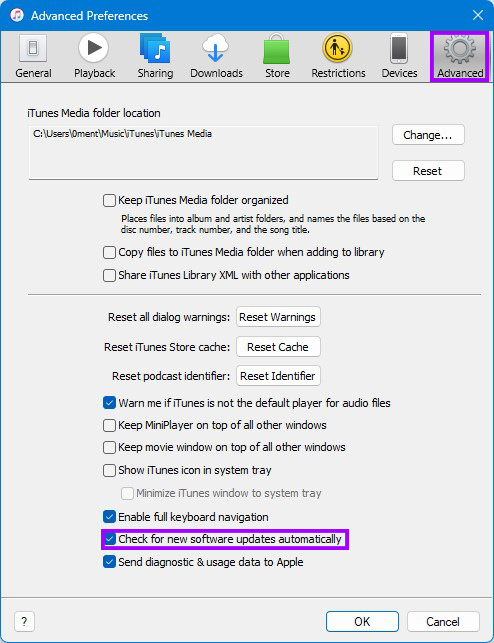The image size is (494, 643).
Task: Enable Keep iTunes Media folder organized
Action: click(109, 201)
